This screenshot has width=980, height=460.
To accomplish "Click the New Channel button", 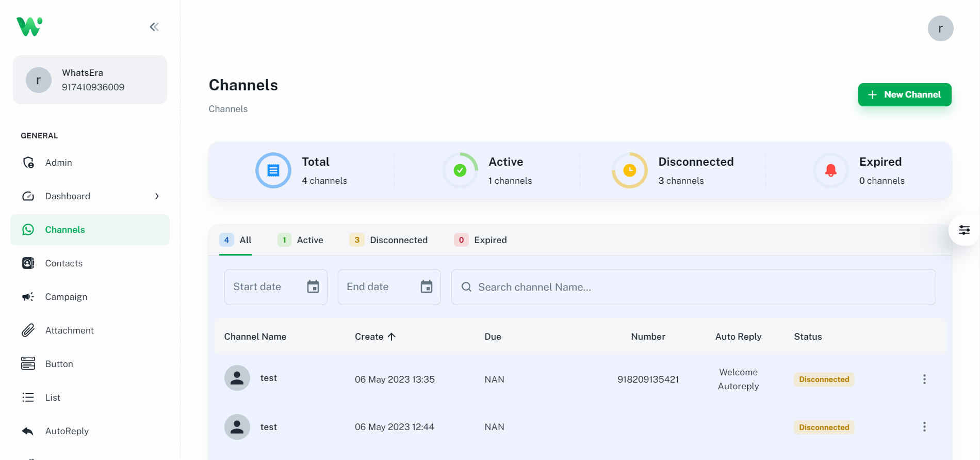I will pyautogui.click(x=904, y=94).
